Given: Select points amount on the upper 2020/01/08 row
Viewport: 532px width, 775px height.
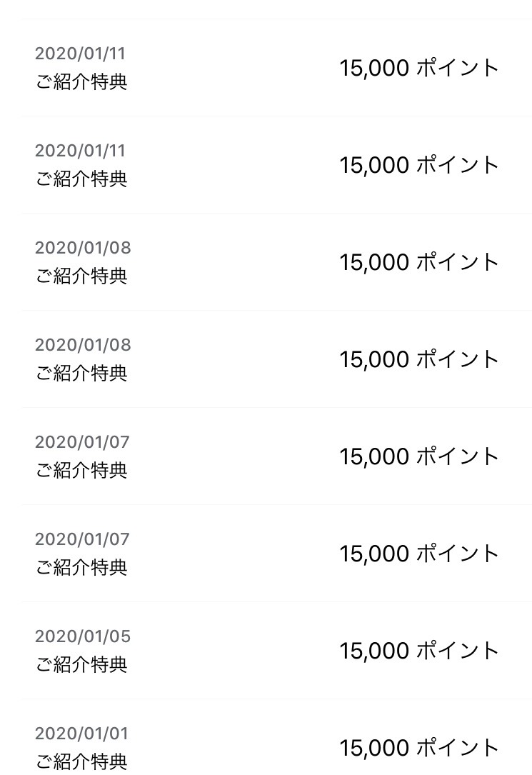Looking at the screenshot, I should [419, 262].
